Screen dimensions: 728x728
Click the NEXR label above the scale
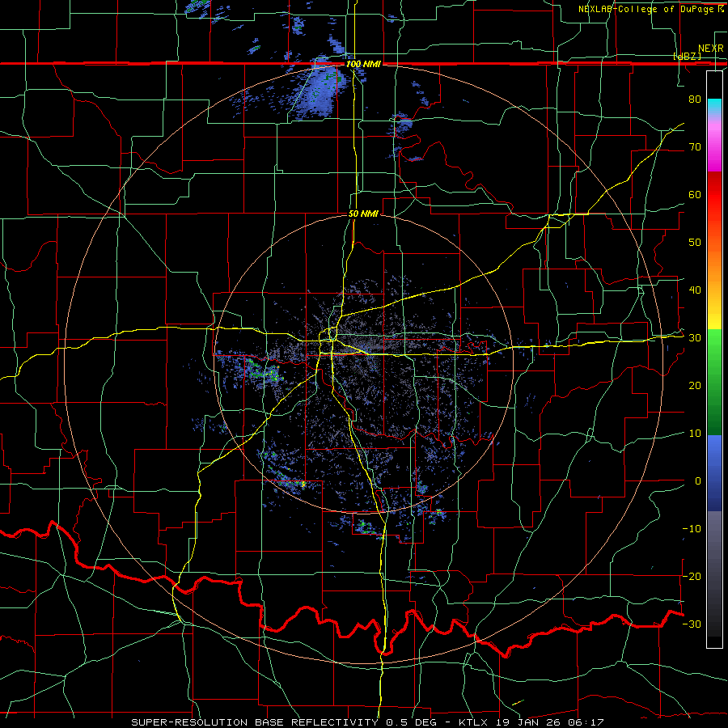[711, 49]
